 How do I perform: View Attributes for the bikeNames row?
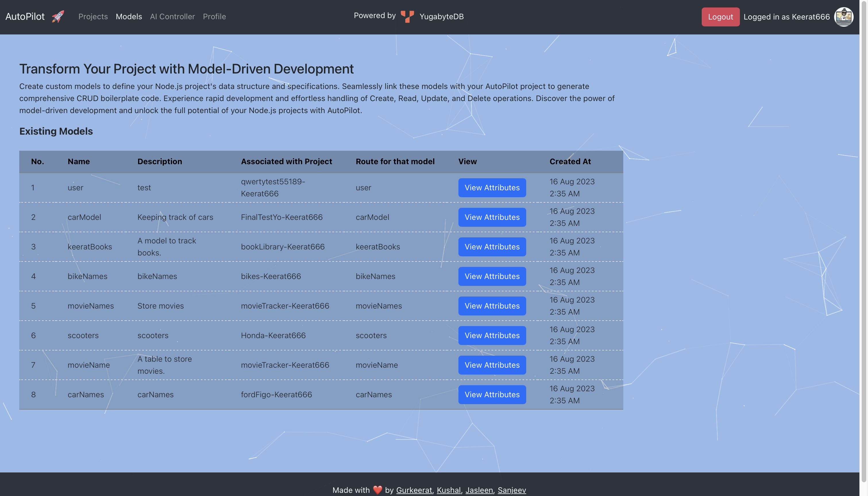tap(492, 276)
